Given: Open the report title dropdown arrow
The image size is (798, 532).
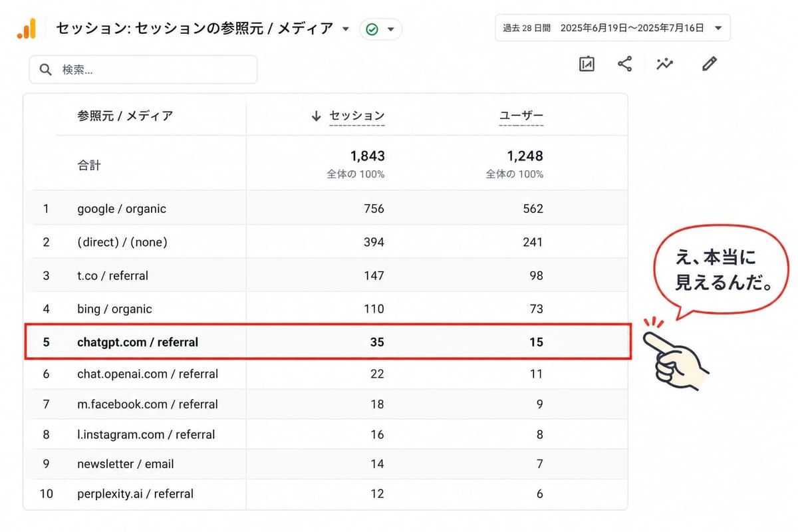Looking at the screenshot, I should pyautogui.click(x=345, y=29).
